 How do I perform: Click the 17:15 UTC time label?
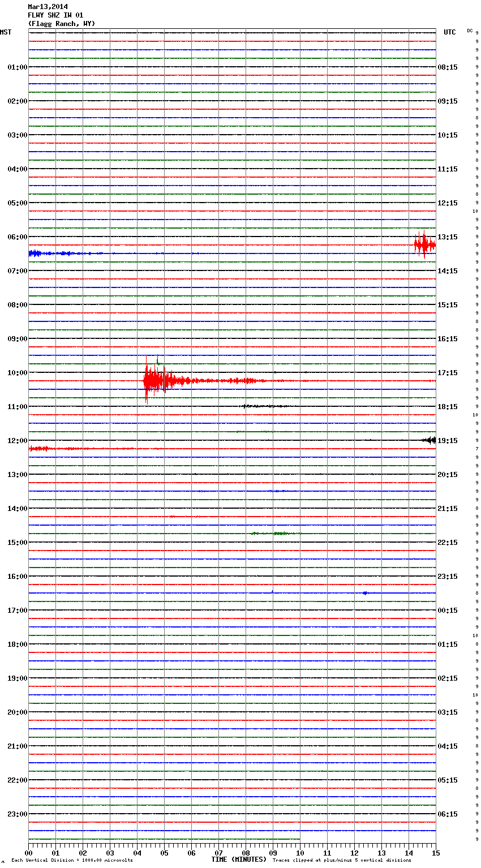point(448,373)
